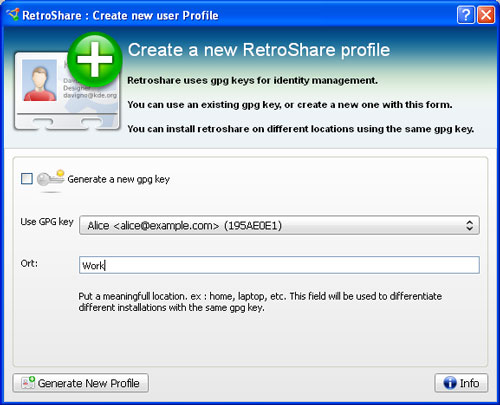Click the 'Put a meaningfull location' hint text
500x405 pixels.
(260, 302)
